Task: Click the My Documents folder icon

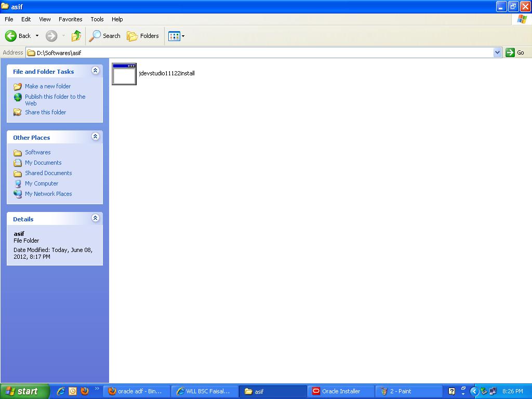Action: (x=18, y=163)
